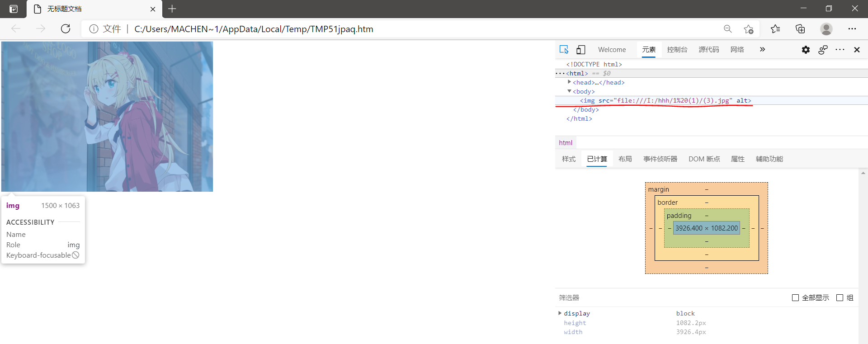View site information icon in address bar
Viewport: 868px width, 344px height.
click(94, 29)
